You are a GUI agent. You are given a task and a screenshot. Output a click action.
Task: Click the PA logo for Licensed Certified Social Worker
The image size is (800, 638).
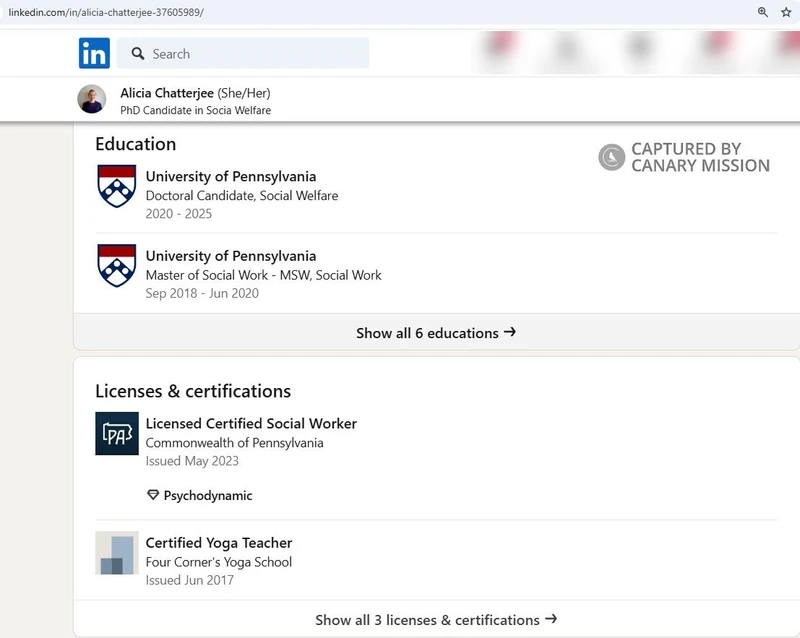pyautogui.click(x=117, y=433)
